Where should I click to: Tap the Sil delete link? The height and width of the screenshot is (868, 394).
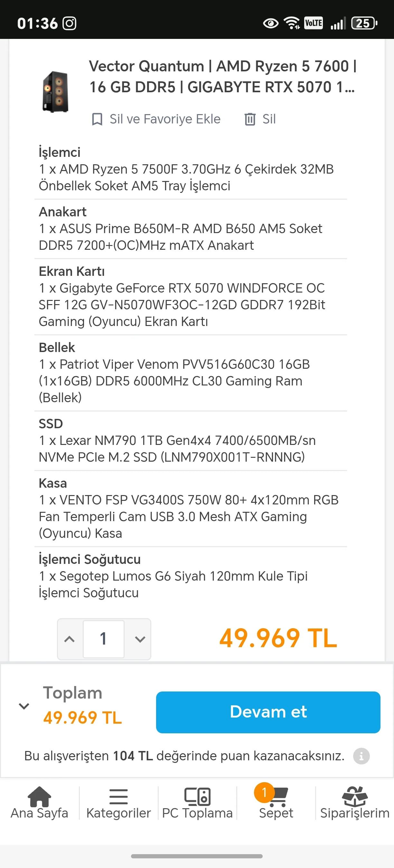[269, 119]
